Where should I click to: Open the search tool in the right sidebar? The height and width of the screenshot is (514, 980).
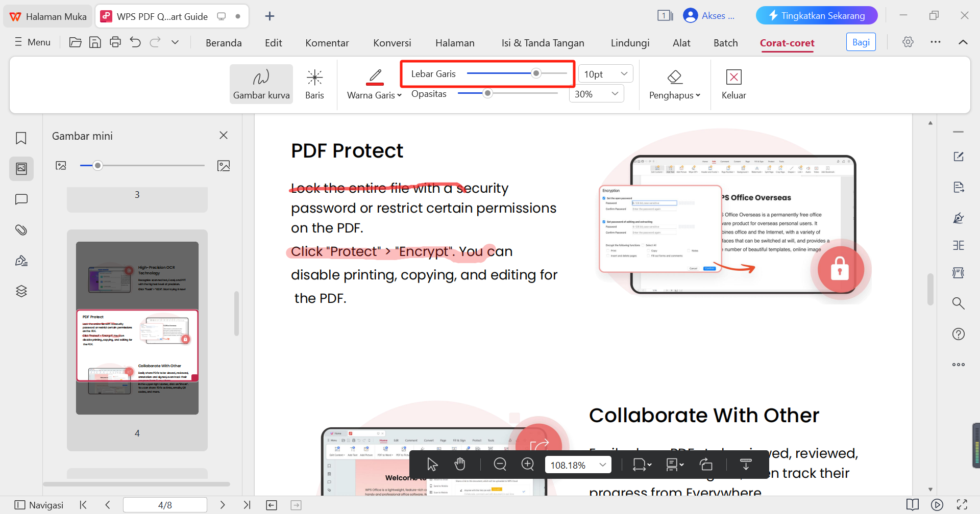click(959, 303)
